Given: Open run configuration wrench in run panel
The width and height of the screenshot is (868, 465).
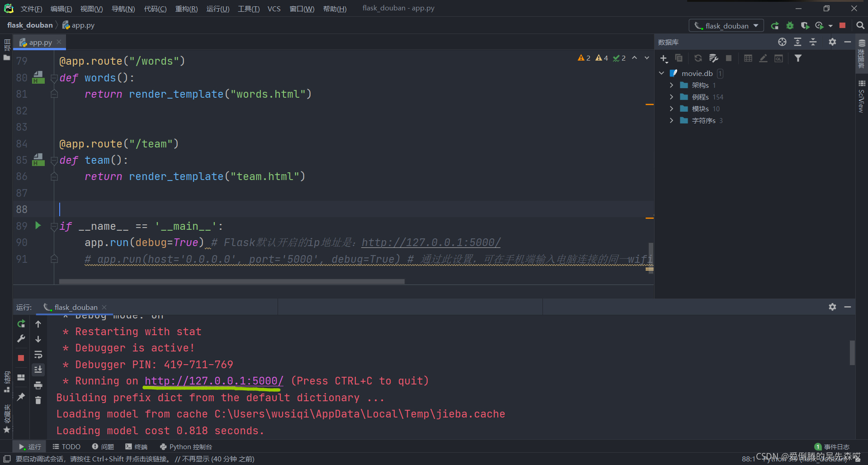Looking at the screenshot, I should click(21, 339).
